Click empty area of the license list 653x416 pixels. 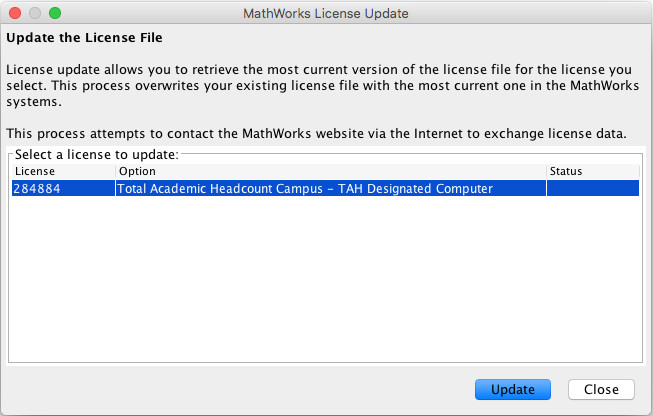point(325,280)
